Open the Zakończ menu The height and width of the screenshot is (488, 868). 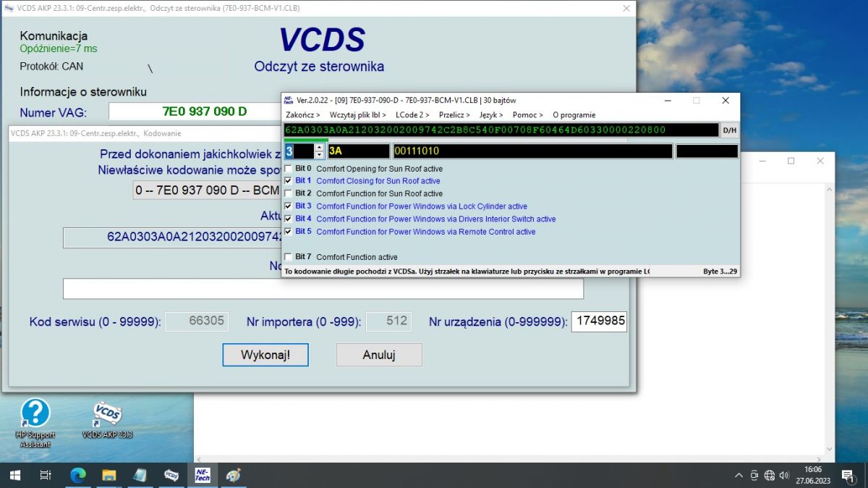pyautogui.click(x=303, y=114)
